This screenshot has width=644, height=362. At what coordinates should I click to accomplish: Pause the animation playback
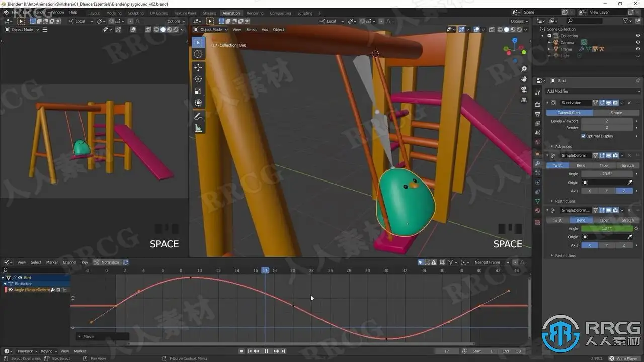(266, 351)
